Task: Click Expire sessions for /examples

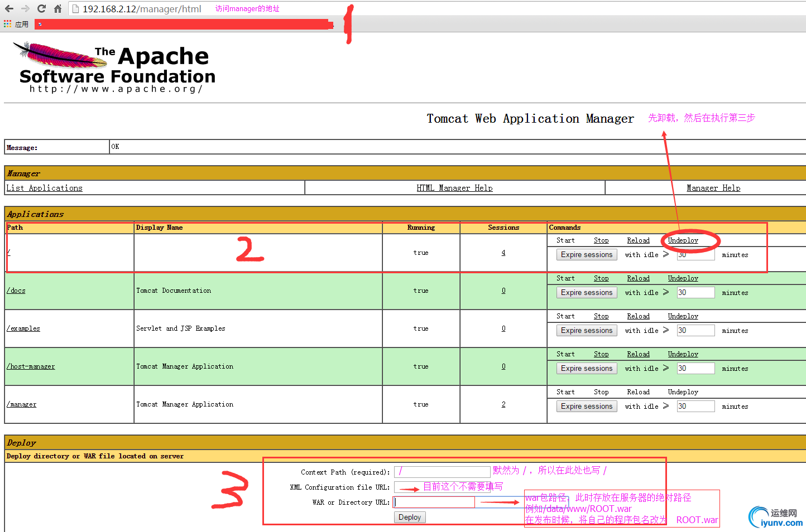Action: [x=587, y=331]
